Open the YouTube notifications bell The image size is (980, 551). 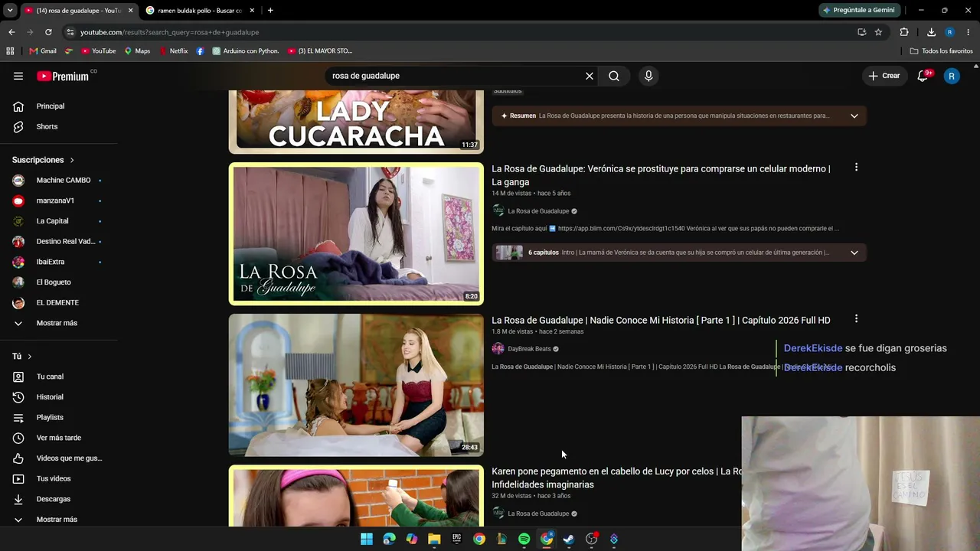[x=923, y=76]
